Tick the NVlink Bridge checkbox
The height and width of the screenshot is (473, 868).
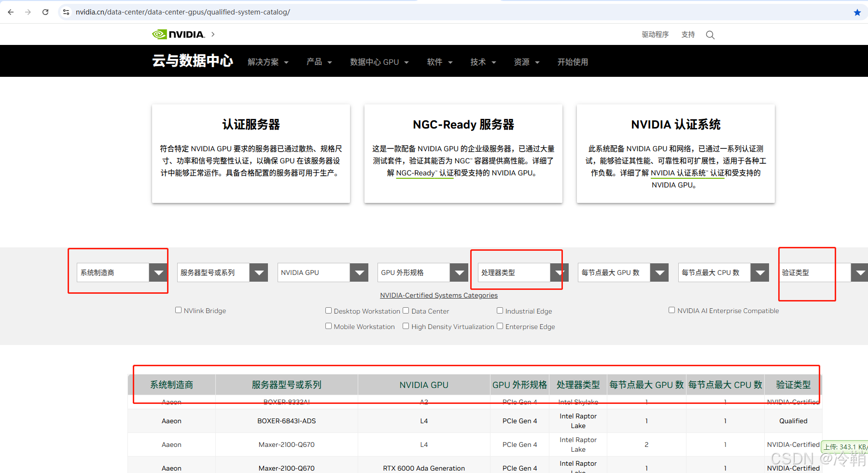[x=178, y=310]
